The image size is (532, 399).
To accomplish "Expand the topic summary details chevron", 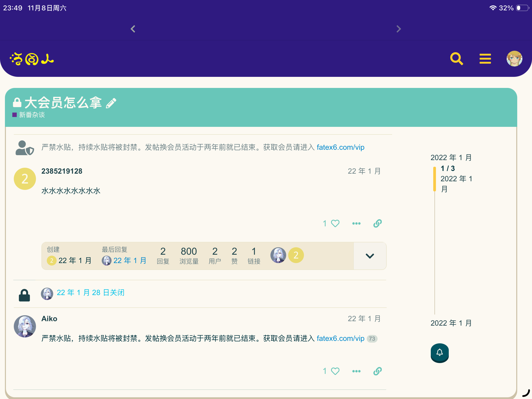I will pos(370,256).
